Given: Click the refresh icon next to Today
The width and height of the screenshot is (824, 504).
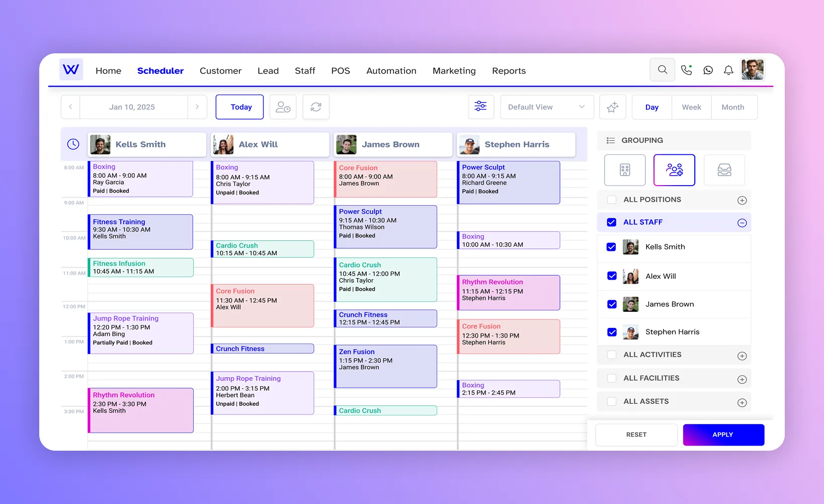Looking at the screenshot, I should click(x=315, y=107).
